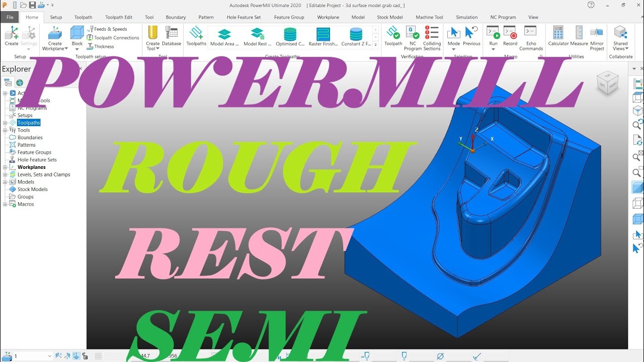Viewport: 644px width, 362px height.
Task: Switch to the Simulation tab
Action: tap(467, 17)
